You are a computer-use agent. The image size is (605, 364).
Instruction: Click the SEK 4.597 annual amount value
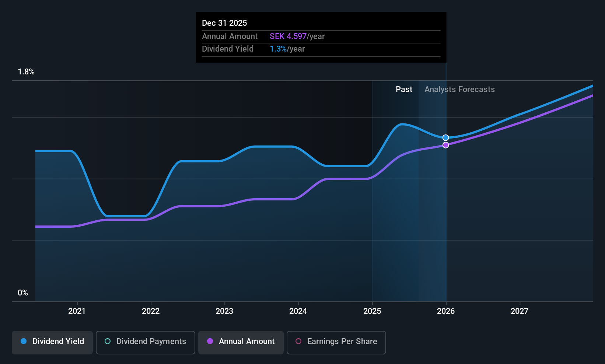288,36
